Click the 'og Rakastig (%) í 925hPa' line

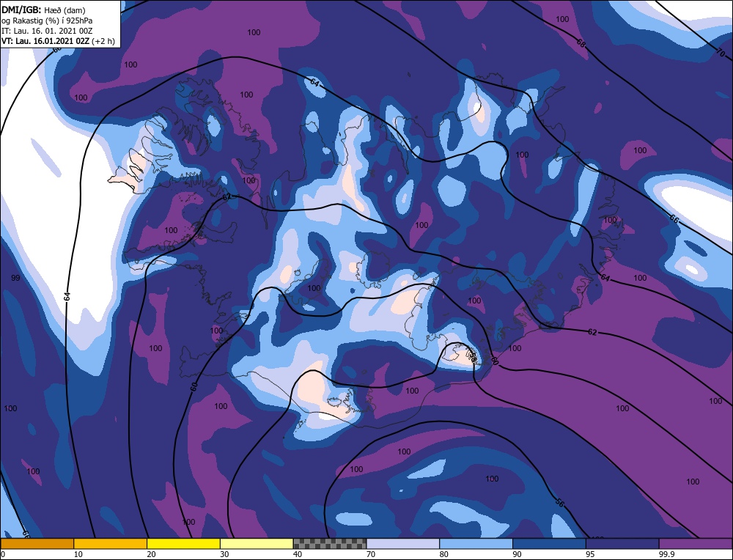47,21
